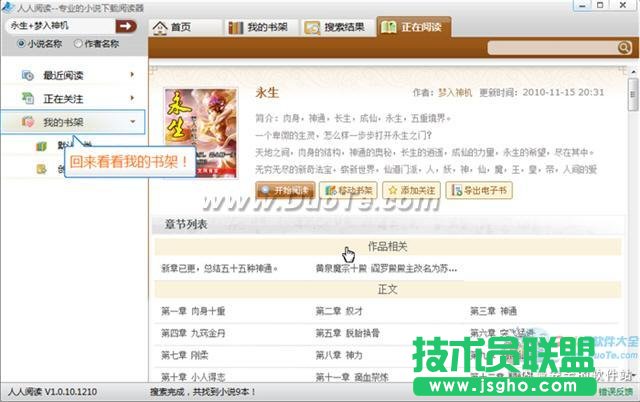Select the 正在阅读 tab
This screenshot has height=402, width=640.
pyautogui.click(x=414, y=27)
